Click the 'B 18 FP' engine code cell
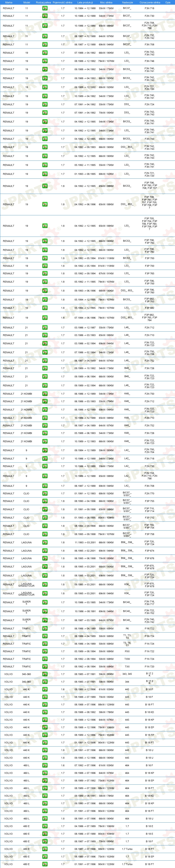175x868 pixels. point(149,735)
